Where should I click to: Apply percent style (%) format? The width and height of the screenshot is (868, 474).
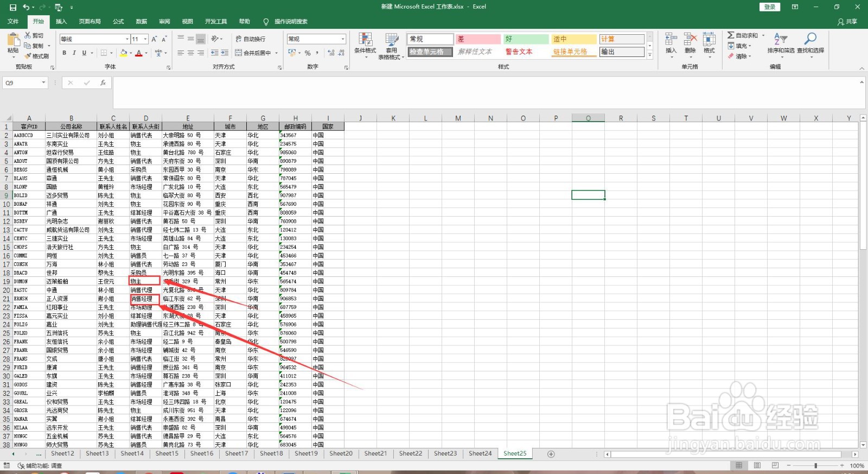[308, 53]
